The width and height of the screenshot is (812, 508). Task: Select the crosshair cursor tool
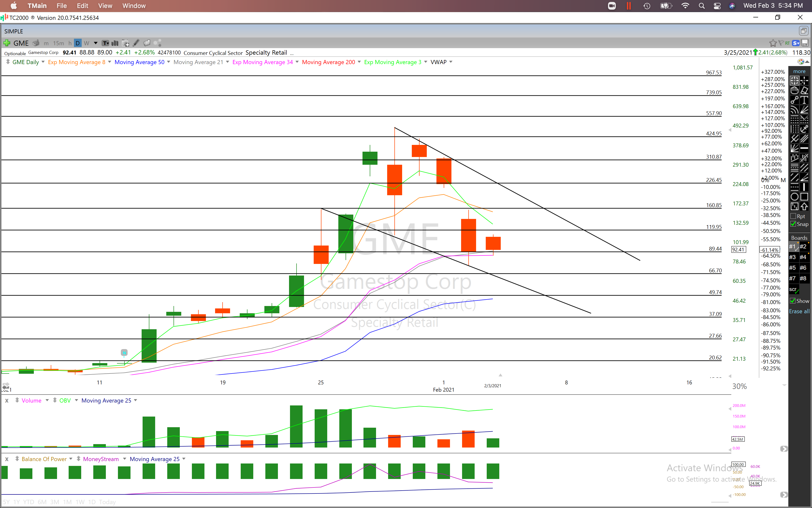(804, 81)
